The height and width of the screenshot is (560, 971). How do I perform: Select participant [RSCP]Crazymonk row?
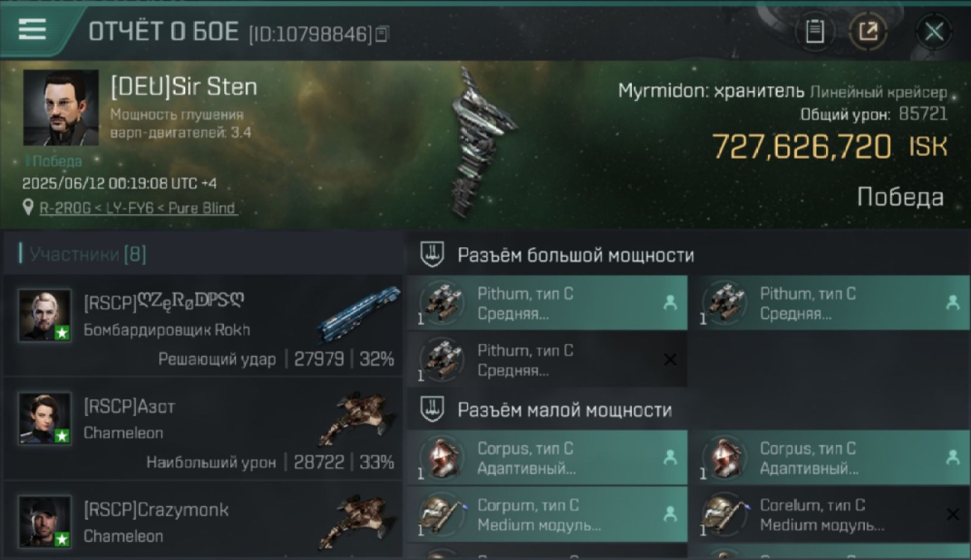[203, 520]
